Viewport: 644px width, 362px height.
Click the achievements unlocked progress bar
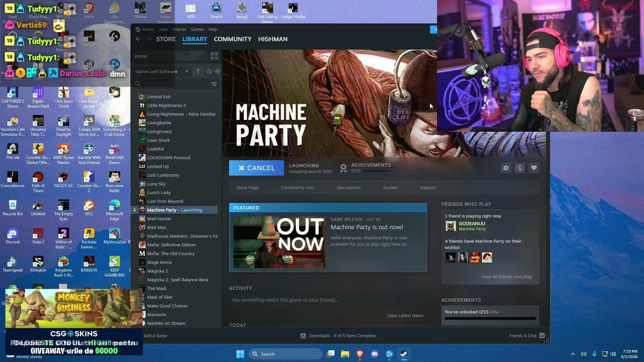tap(490, 318)
